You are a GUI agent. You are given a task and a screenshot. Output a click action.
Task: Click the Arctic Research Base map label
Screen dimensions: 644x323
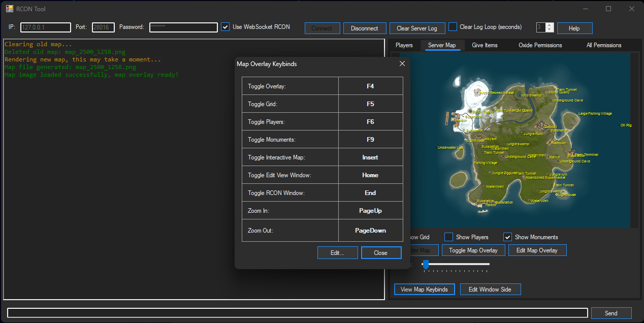pos(496,93)
